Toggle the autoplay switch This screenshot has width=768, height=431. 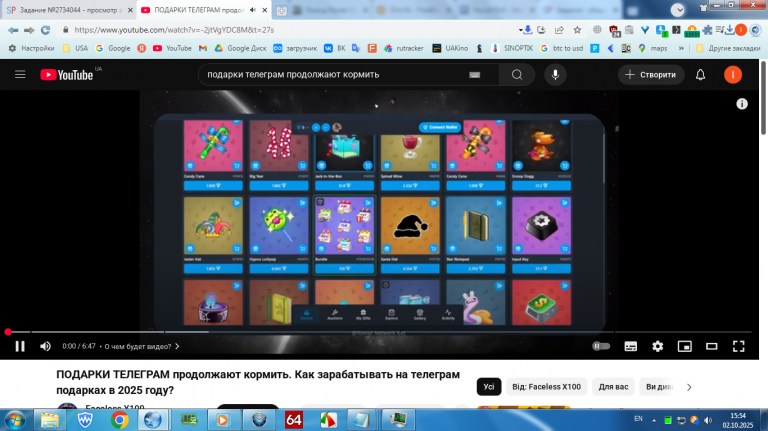601,346
